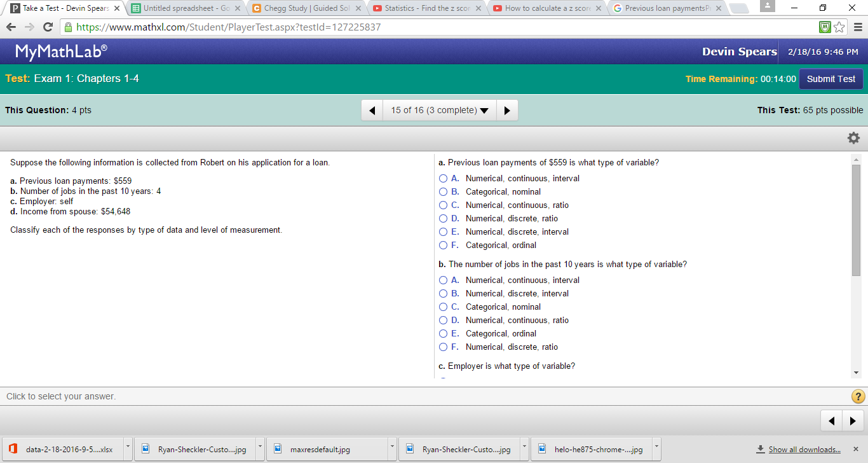Reload the page in the browser
The height and width of the screenshot is (463, 868).
click(x=48, y=27)
